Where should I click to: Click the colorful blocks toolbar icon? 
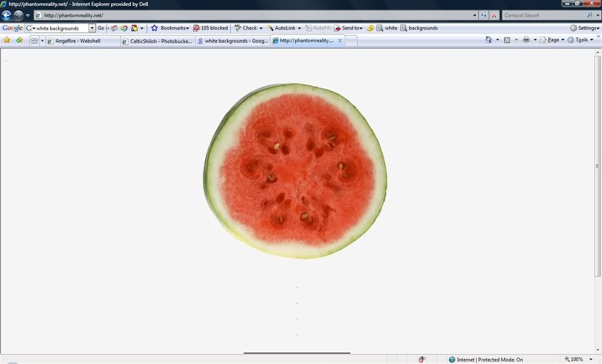135,28
